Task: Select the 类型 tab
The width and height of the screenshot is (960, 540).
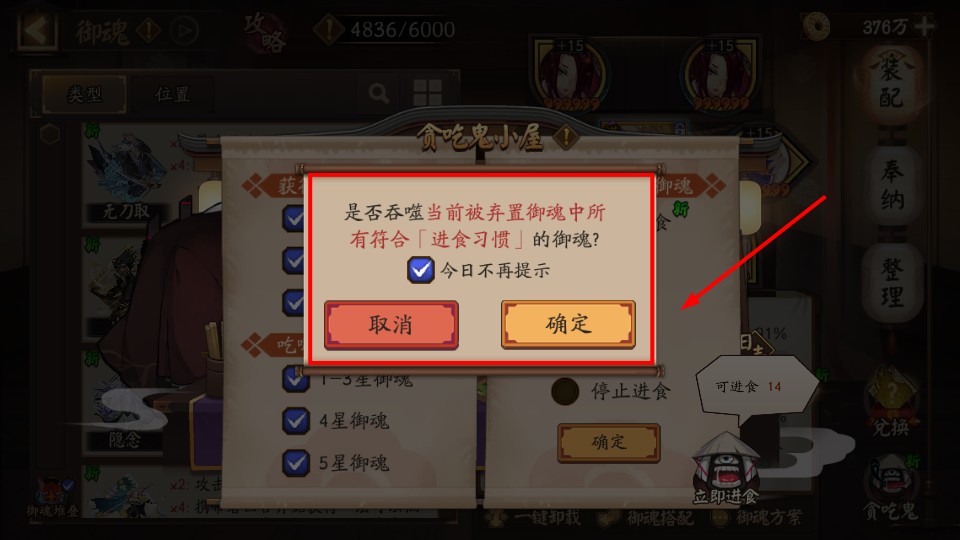Action: [x=84, y=94]
